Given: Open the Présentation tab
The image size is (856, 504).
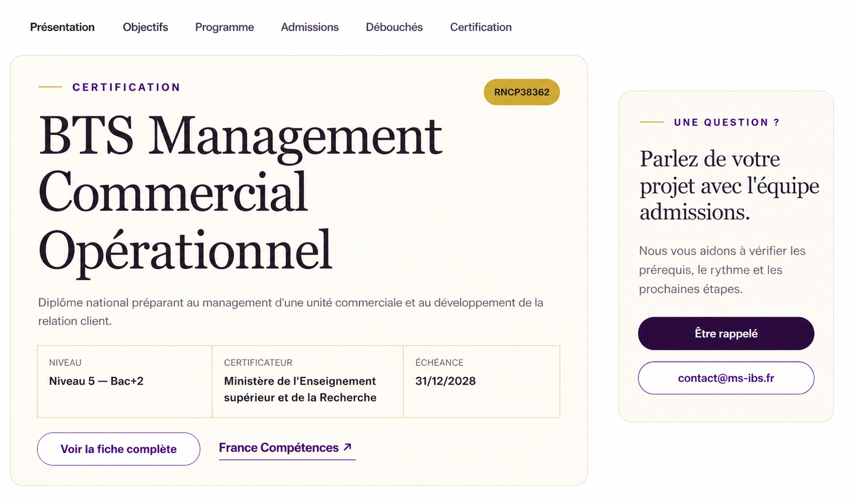Looking at the screenshot, I should [x=62, y=27].
